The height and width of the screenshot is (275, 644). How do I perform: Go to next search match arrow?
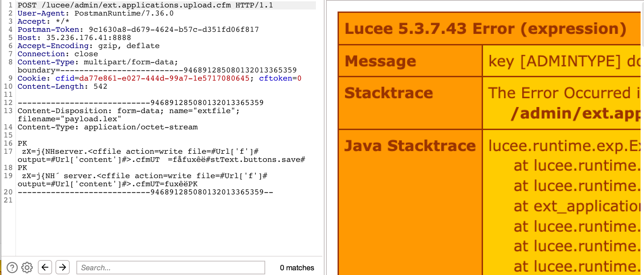coord(63,267)
